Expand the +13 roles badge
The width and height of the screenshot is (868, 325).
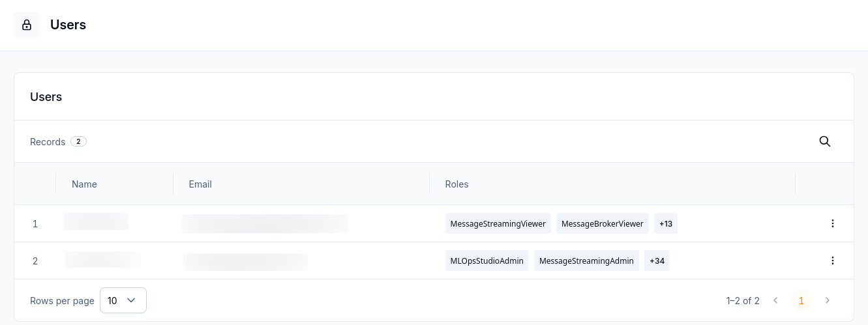[666, 223]
